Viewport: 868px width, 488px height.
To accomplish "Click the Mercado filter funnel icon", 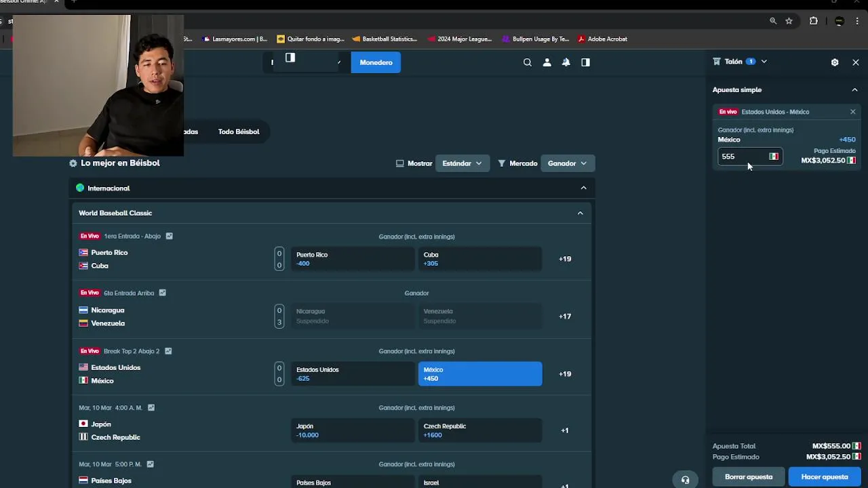I will tap(502, 163).
